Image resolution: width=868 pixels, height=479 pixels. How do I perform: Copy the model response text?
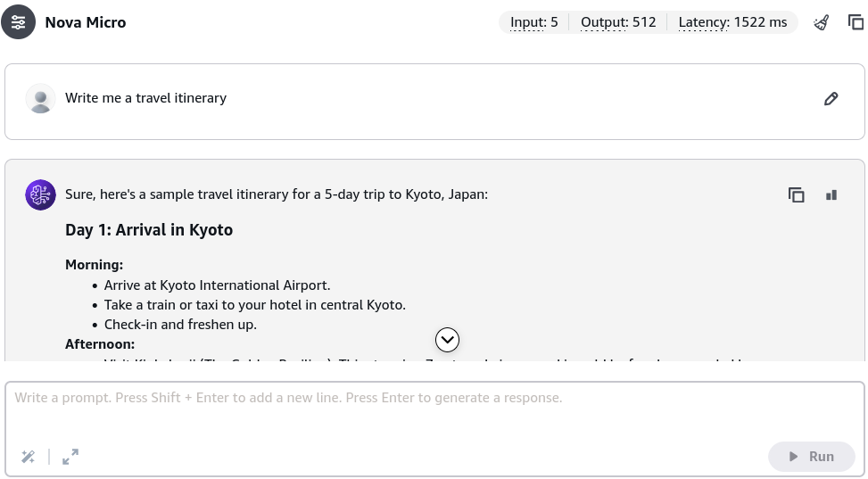tap(796, 195)
